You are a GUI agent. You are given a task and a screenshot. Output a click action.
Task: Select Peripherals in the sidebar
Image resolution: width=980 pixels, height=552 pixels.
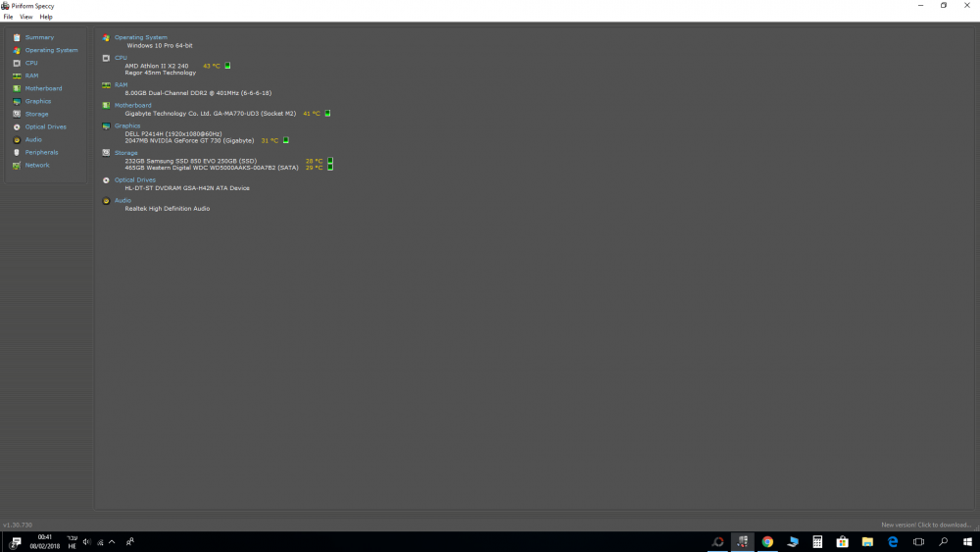coord(41,153)
